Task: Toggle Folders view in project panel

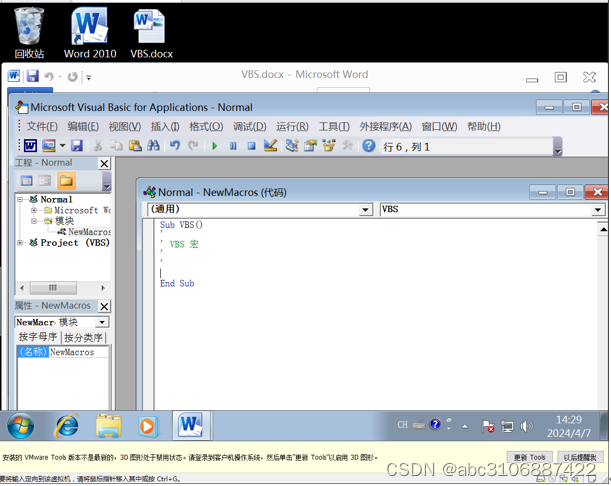Action: tap(66, 181)
